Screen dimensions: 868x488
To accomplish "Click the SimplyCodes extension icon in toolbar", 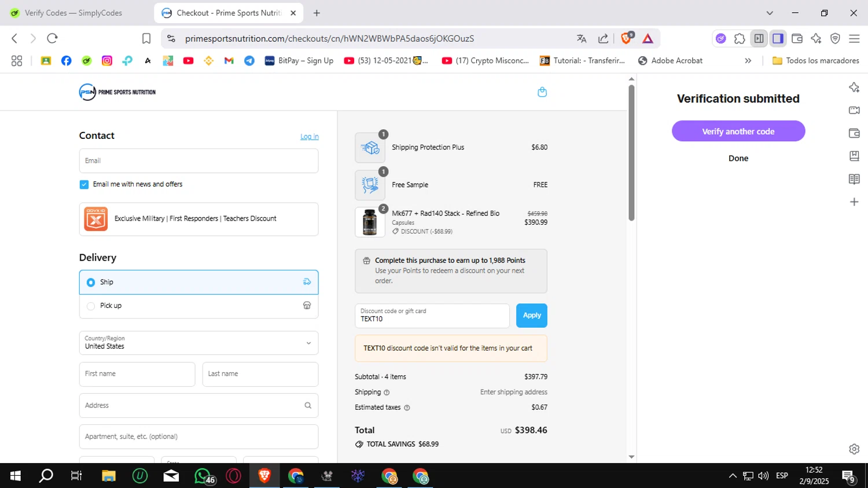I will point(720,39).
